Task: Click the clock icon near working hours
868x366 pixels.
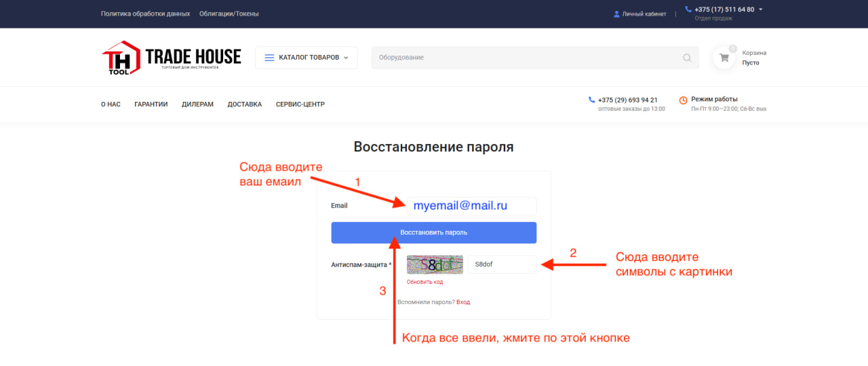Action: point(683,100)
